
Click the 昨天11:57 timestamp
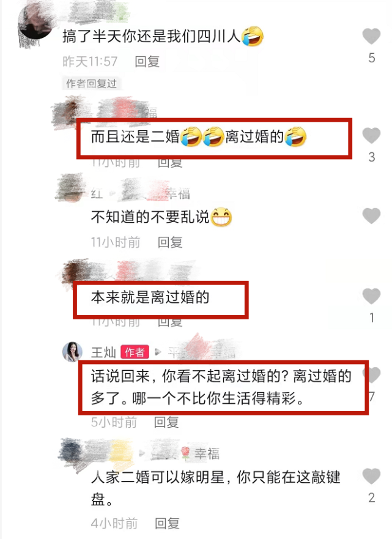pyautogui.click(x=90, y=62)
